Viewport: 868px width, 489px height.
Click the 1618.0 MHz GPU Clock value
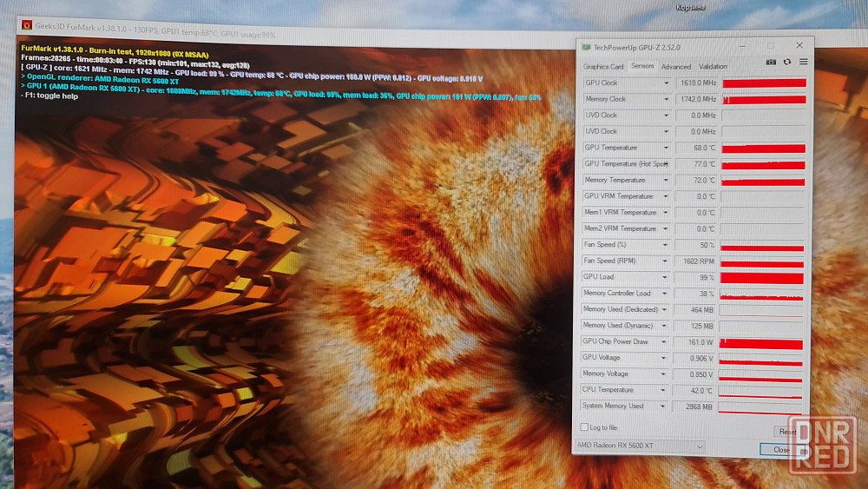tap(697, 83)
